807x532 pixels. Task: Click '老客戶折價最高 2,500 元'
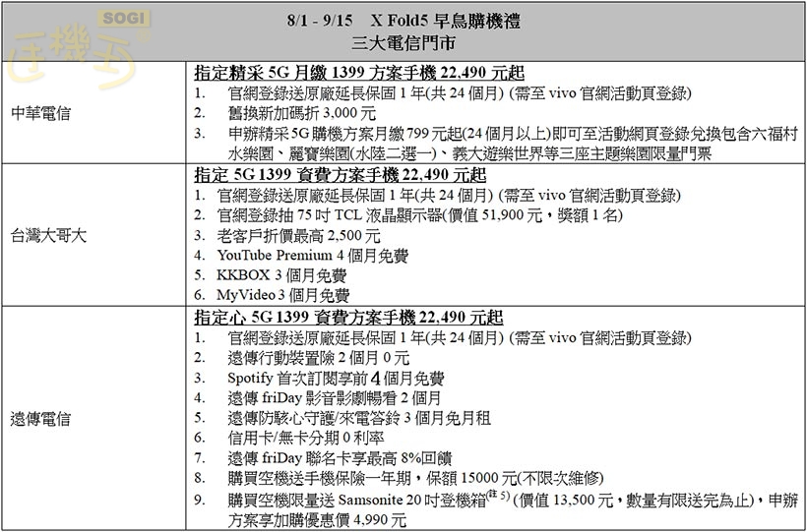tap(298, 236)
